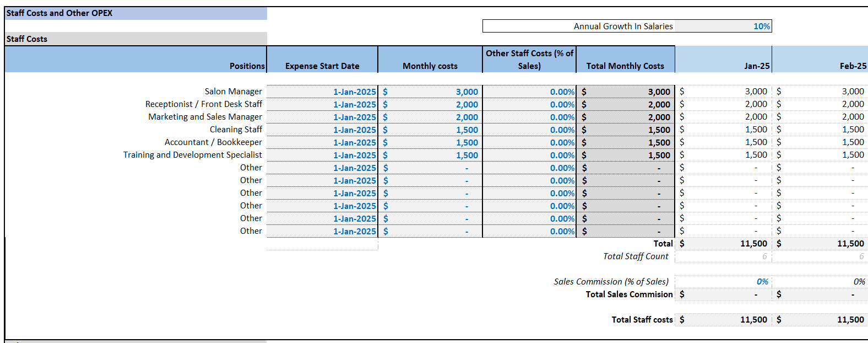Click the Jan-25 Total Staff Count value
The image size is (868, 343).
coord(723,256)
